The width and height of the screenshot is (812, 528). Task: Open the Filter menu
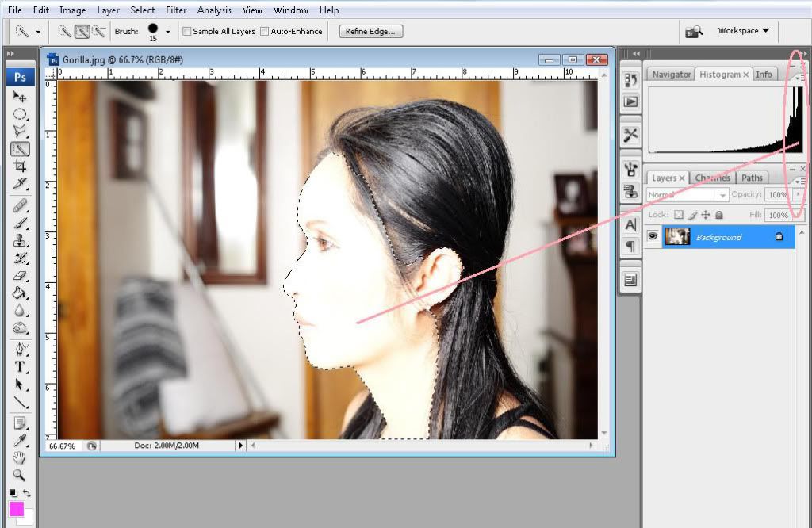click(176, 10)
